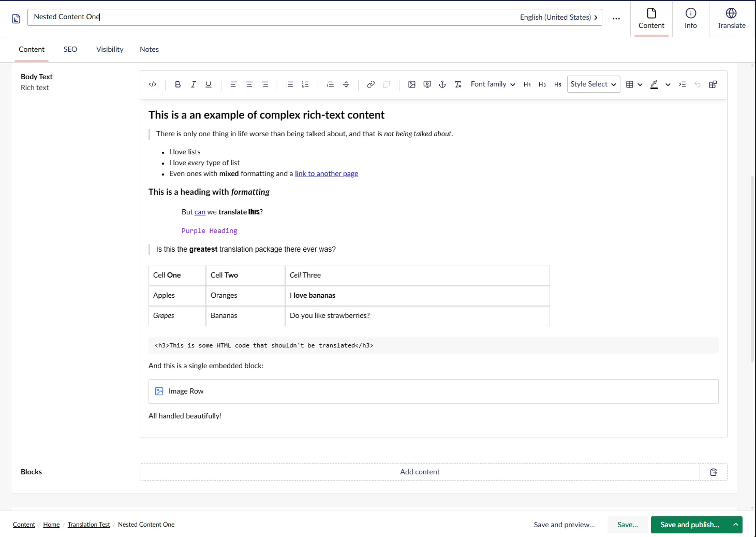This screenshot has width=756, height=537.
Task: Switch to the SEO tab
Action: (x=70, y=49)
